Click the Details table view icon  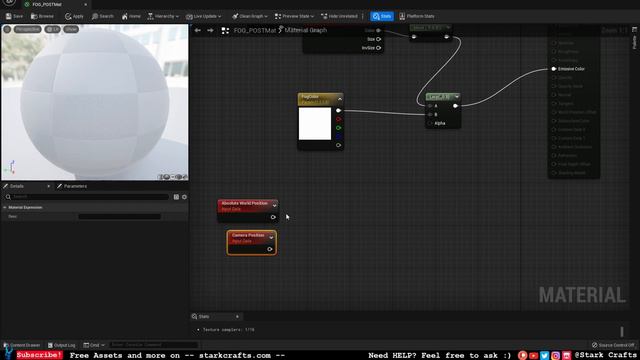click(176, 197)
